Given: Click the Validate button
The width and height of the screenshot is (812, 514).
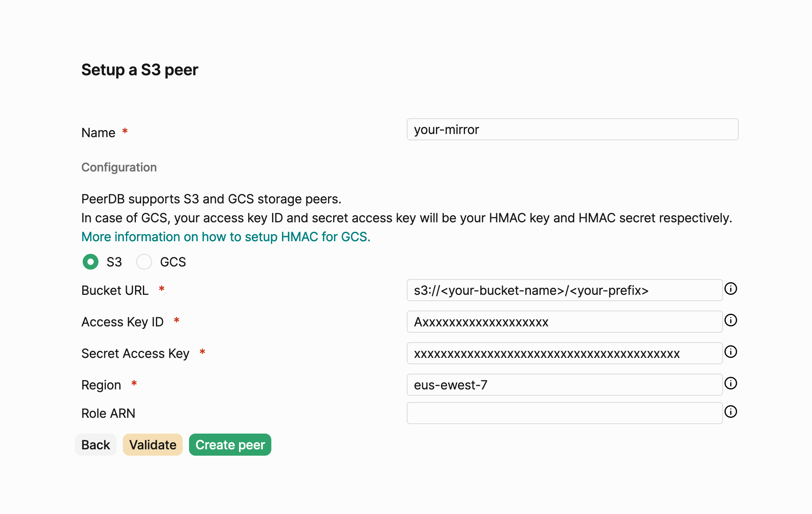Looking at the screenshot, I should coord(153,445).
